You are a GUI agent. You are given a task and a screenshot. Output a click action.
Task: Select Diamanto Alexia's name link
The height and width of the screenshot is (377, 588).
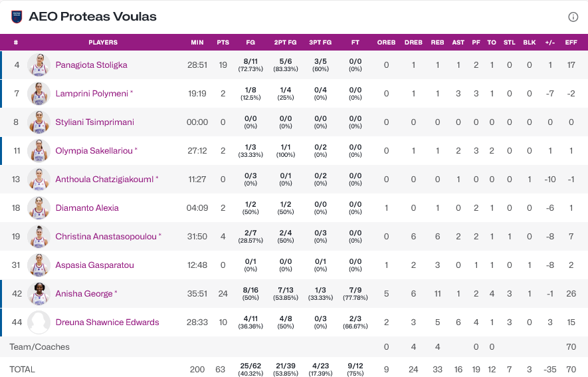tap(87, 208)
